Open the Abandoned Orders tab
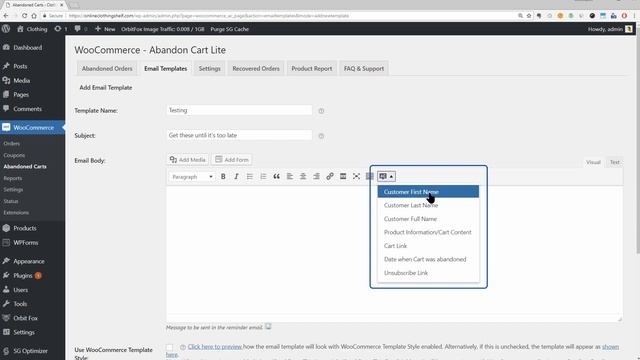 [x=107, y=69]
